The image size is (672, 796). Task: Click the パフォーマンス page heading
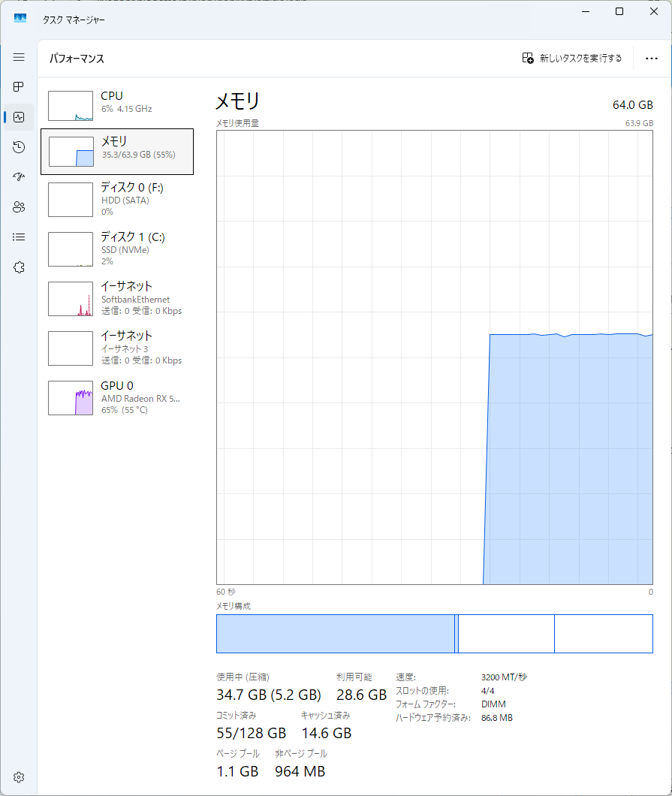[x=77, y=59]
